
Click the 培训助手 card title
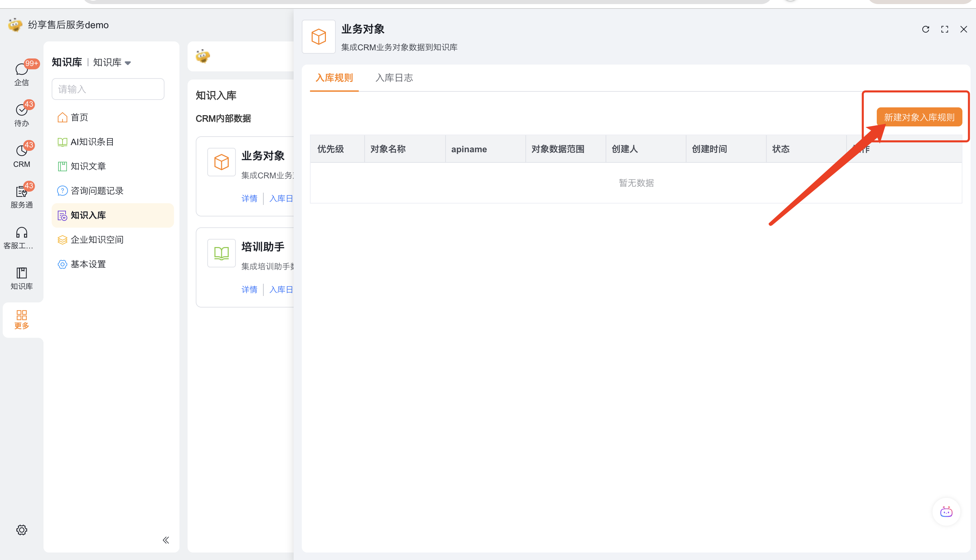point(263,247)
